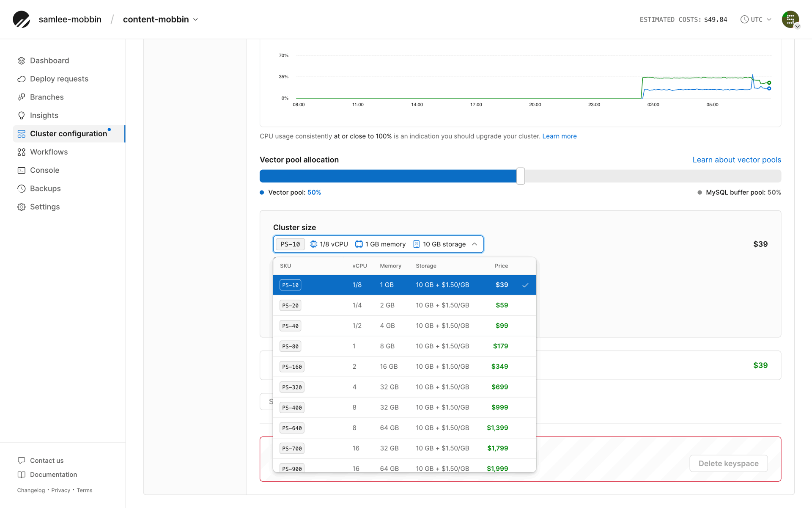Click the Vector pool 50% value
The height and width of the screenshot is (508, 812).
point(314,193)
